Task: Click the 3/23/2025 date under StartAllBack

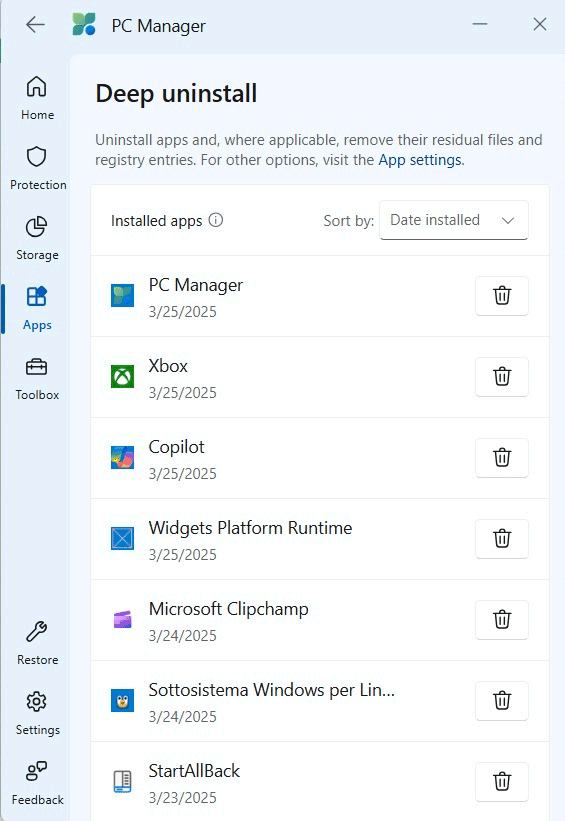Action: [x=183, y=797]
